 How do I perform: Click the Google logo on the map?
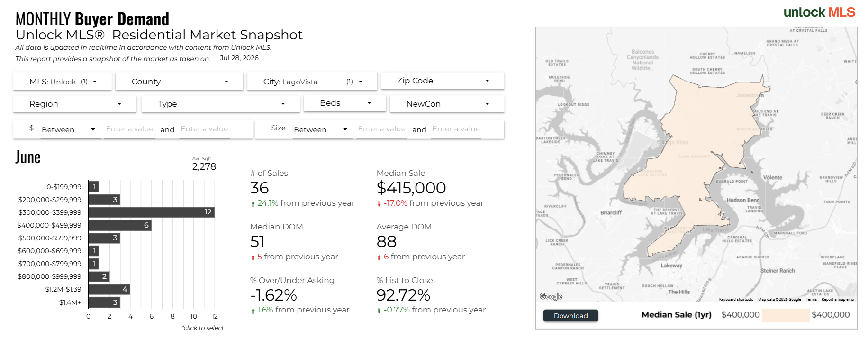[x=551, y=296]
